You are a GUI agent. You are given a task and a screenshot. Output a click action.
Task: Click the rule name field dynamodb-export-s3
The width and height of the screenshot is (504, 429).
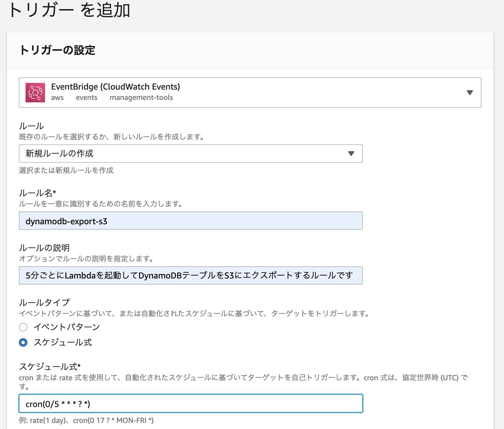click(x=191, y=221)
